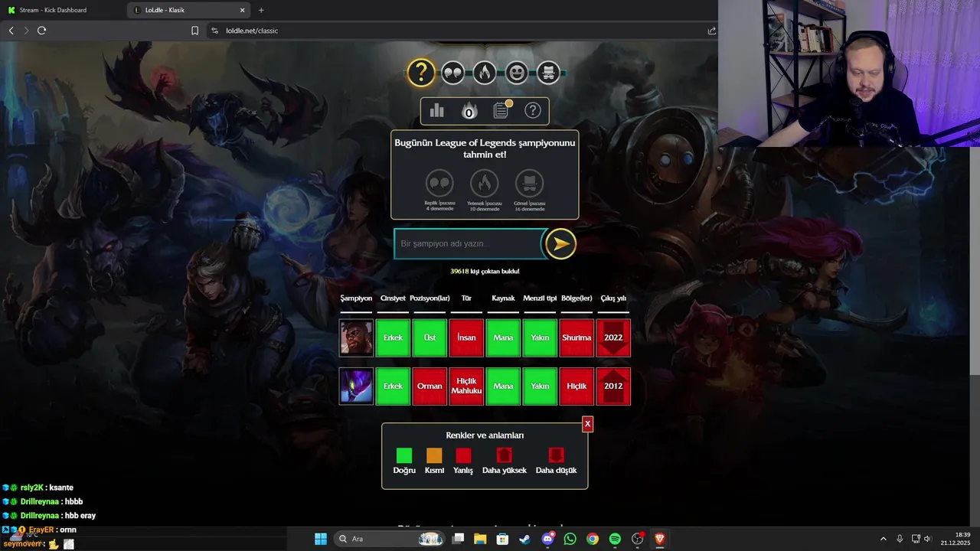The height and width of the screenshot is (551, 980).
Task: Click the Menzil tipi column header
Action: [x=540, y=298]
